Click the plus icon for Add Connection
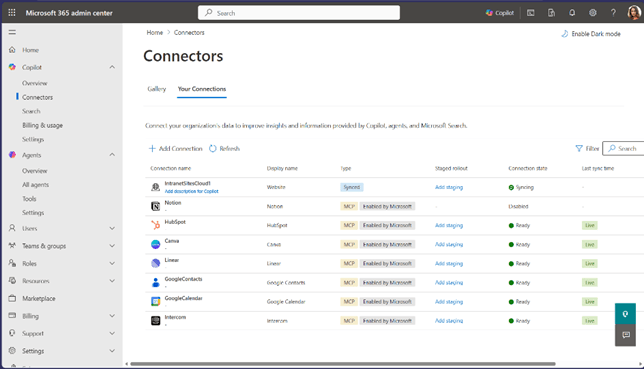 click(x=152, y=148)
